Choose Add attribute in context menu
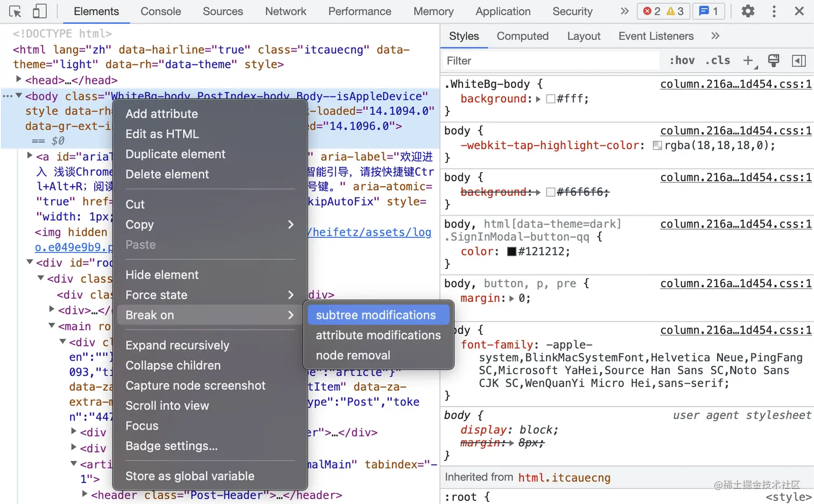The height and width of the screenshot is (504, 814). tap(210, 114)
